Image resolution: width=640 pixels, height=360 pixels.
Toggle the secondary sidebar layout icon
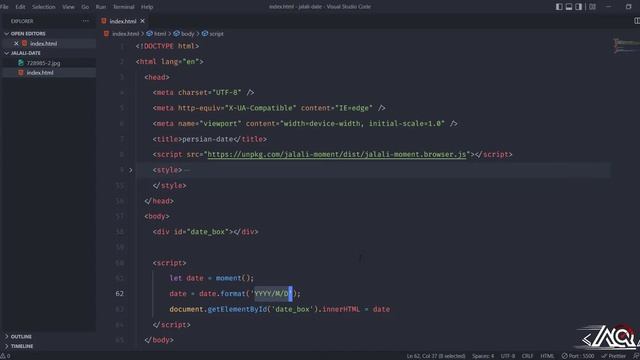pyautogui.click(x=578, y=7)
